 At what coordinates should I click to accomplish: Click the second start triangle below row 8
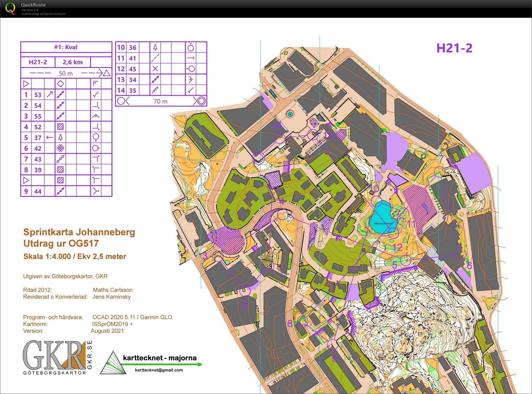[x=26, y=180]
